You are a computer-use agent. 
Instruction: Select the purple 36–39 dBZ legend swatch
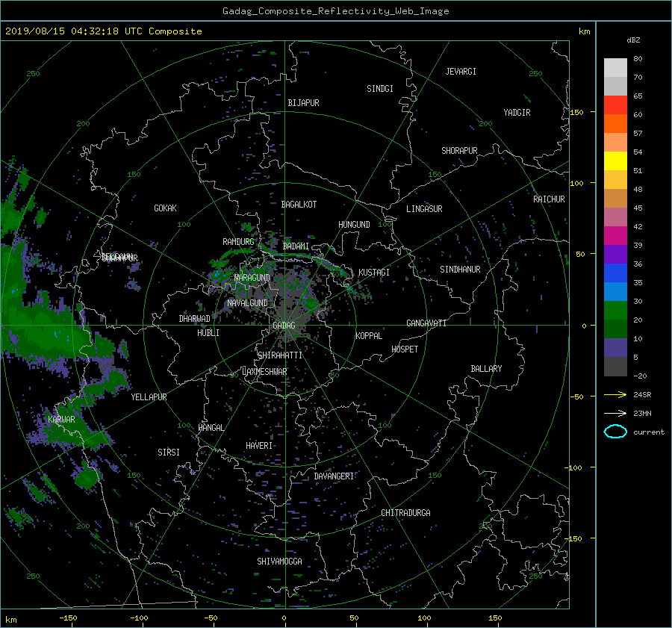[615, 254]
